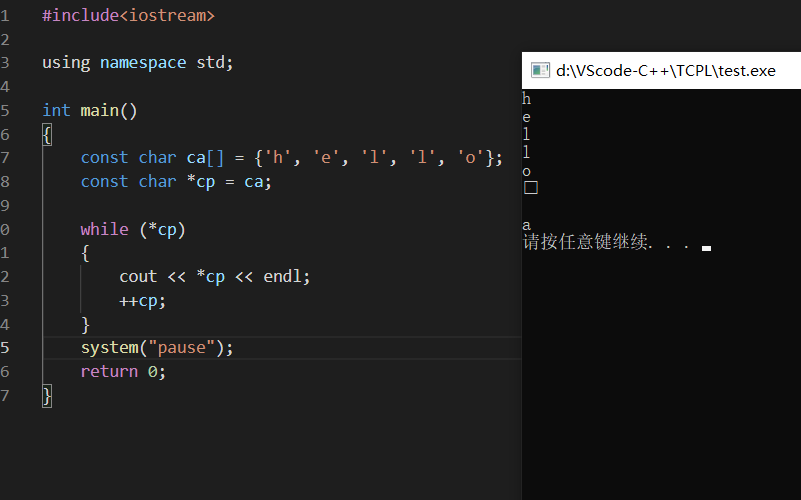Screen dimensions: 801x500
Task: Click the 'while (*cp)' loop statement
Action: (x=133, y=229)
